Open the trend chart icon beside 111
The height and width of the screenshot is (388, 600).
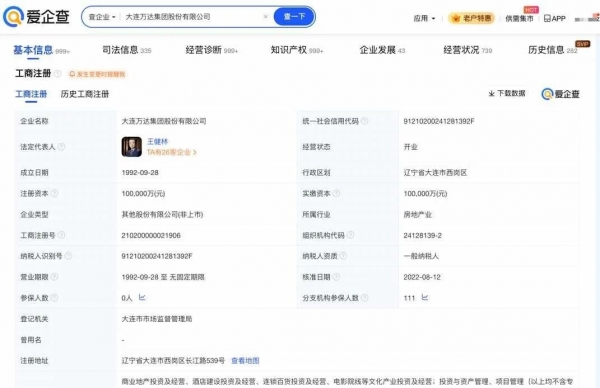point(425,297)
